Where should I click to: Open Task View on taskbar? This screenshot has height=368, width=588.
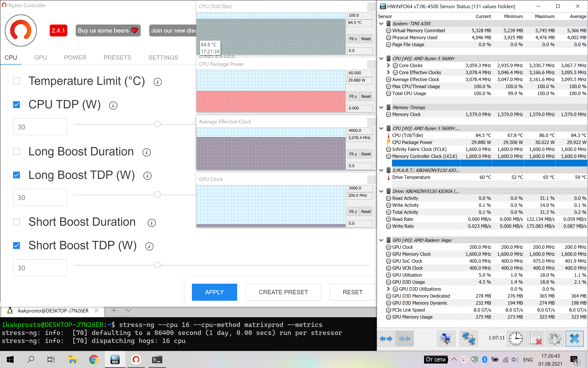(x=51, y=359)
